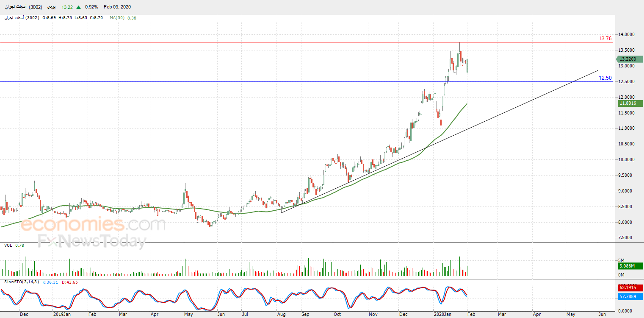Select the SlowSTO(3,14,3) indicator label
The height and width of the screenshot is (318, 644).
tap(21, 282)
